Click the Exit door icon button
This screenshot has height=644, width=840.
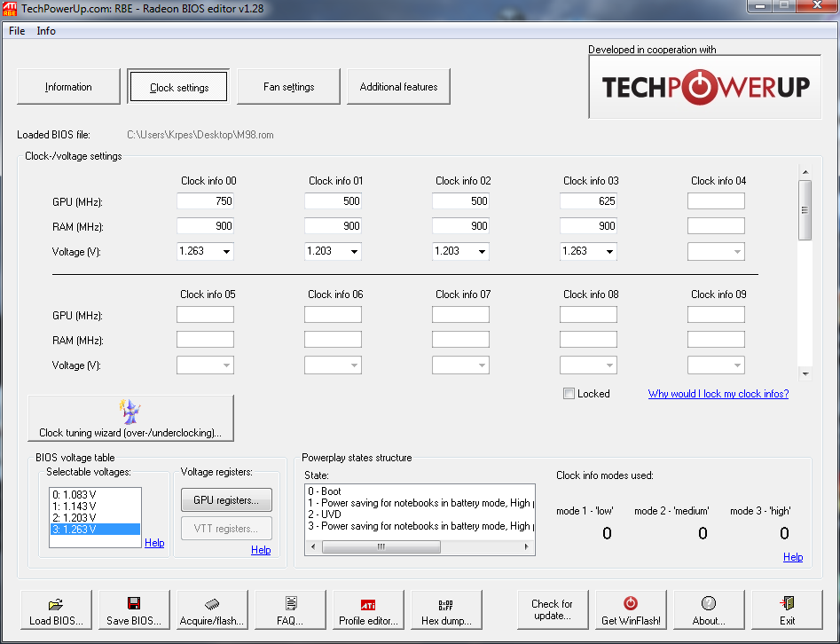pos(787,610)
